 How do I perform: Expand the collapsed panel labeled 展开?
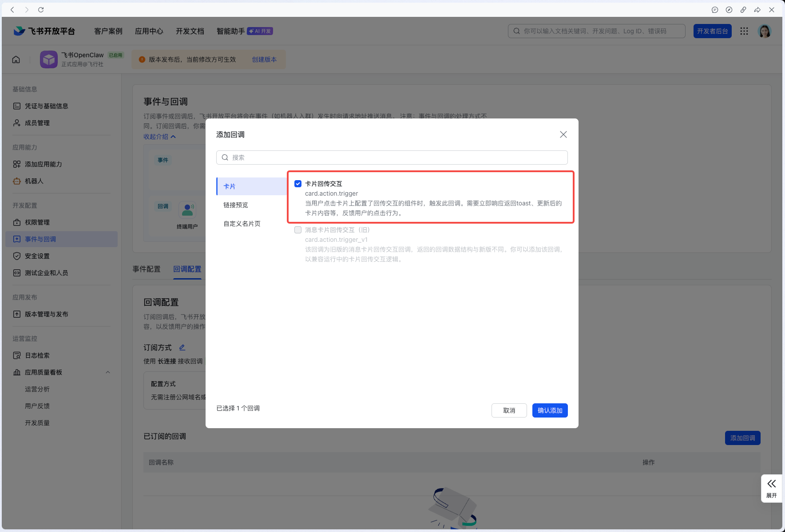772,488
